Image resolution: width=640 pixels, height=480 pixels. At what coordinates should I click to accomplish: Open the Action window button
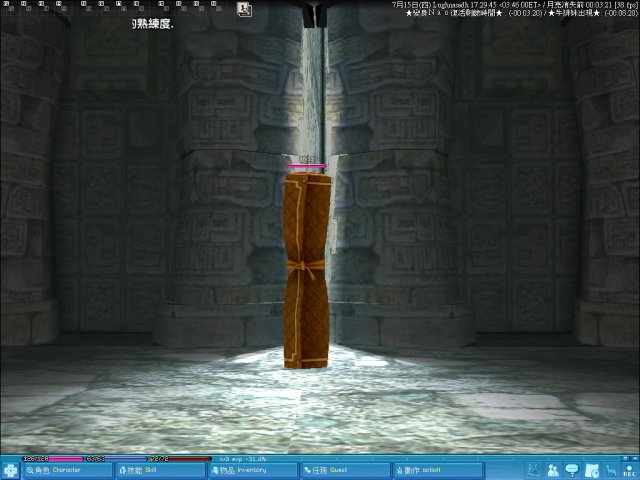click(438, 471)
